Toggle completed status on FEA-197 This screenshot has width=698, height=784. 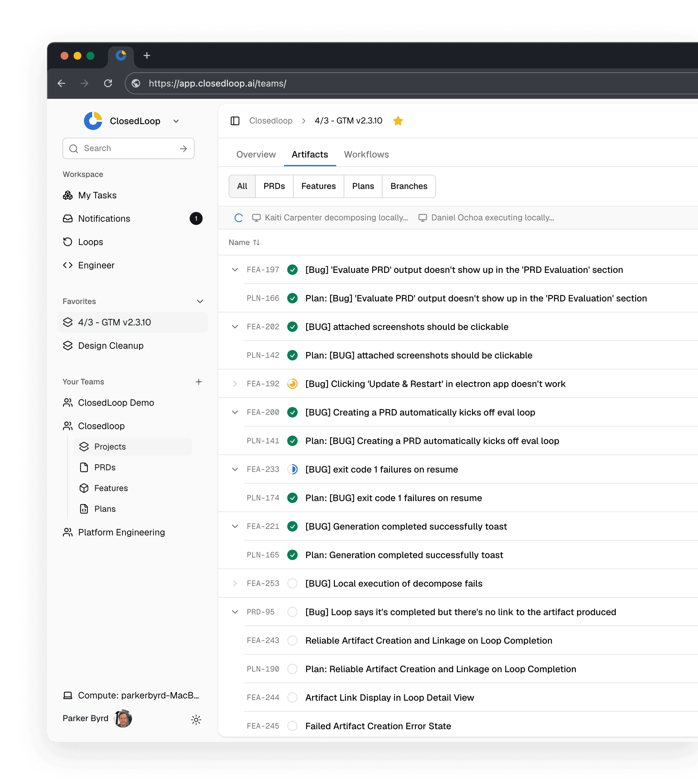tap(292, 270)
